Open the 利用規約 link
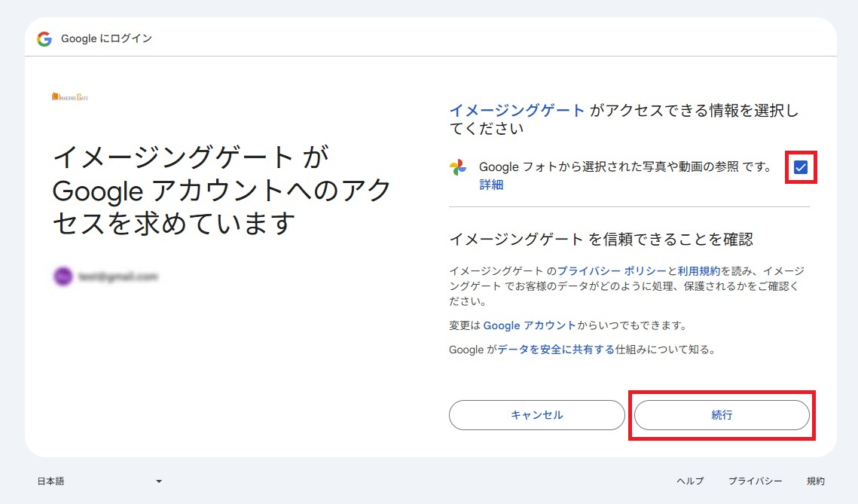Image resolution: width=858 pixels, height=504 pixels. pos(699,271)
